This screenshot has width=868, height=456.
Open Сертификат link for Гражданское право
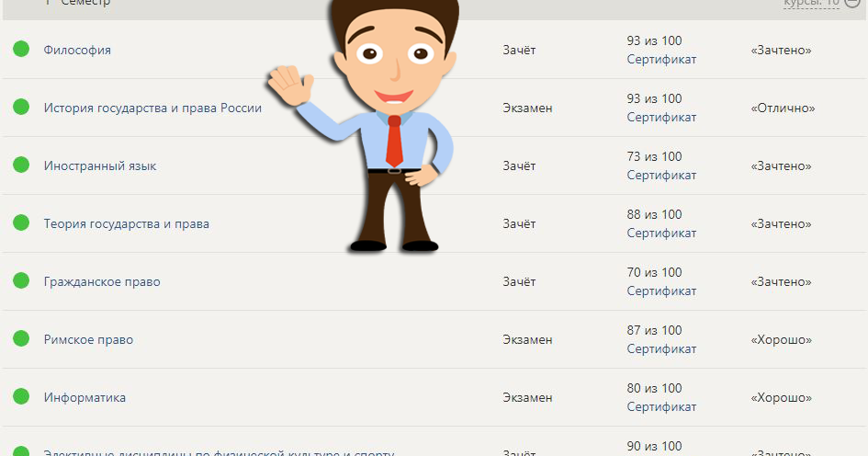pyautogui.click(x=661, y=291)
